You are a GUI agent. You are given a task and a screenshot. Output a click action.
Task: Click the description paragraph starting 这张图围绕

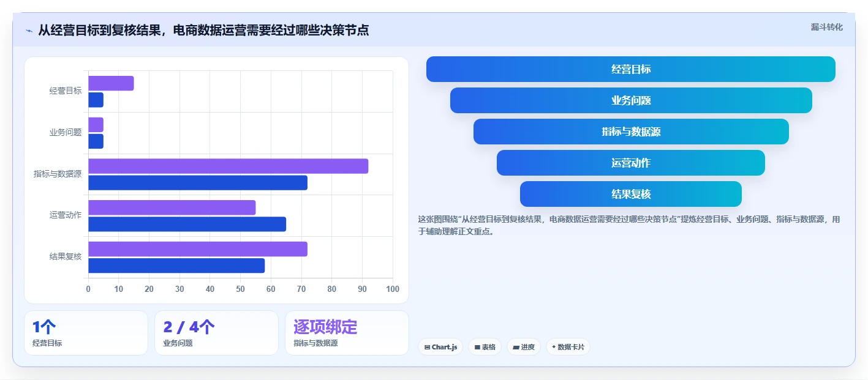tap(629, 225)
